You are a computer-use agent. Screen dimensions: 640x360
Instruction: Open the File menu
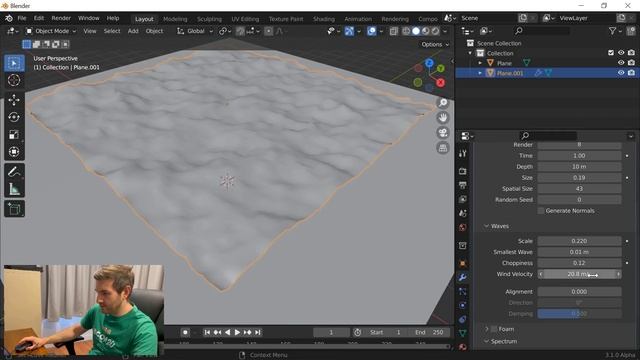tap(22, 18)
